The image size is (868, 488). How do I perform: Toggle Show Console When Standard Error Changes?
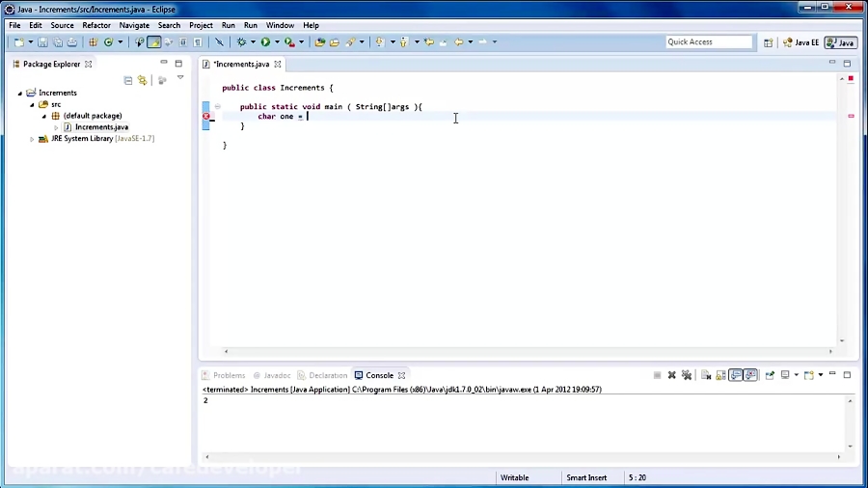click(750, 375)
